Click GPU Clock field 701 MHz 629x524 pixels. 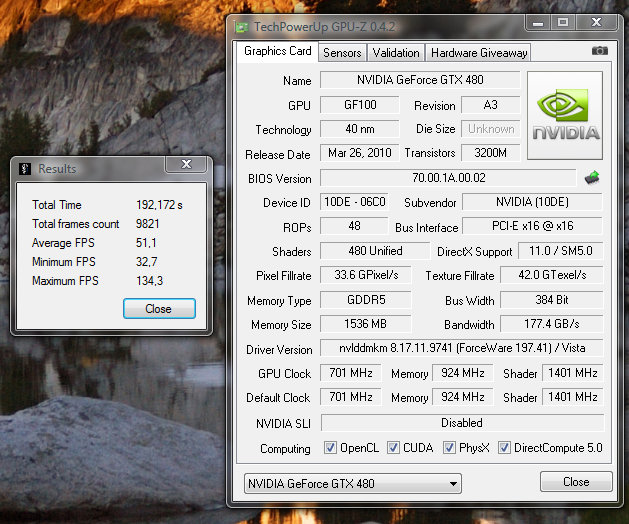tap(351, 373)
